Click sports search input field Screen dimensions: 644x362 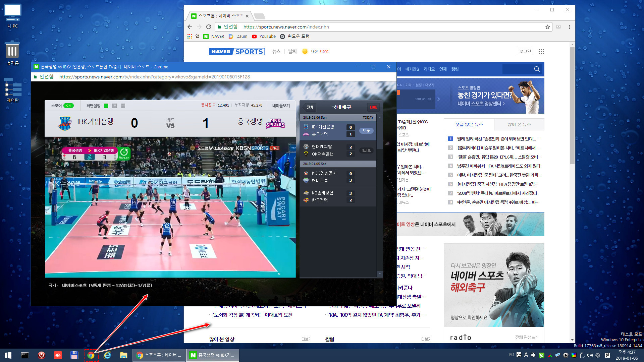tap(517, 69)
